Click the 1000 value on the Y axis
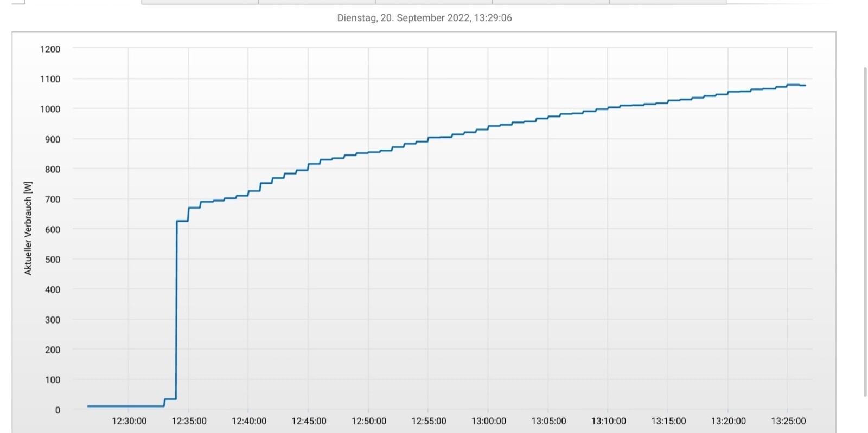This screenshot has width=868, height=433. [x=50, y=109]
